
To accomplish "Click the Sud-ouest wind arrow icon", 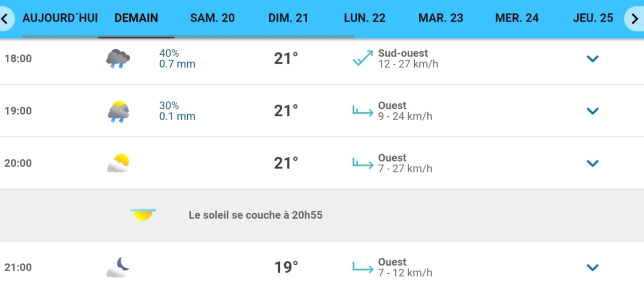I will [x=363, y=59].
